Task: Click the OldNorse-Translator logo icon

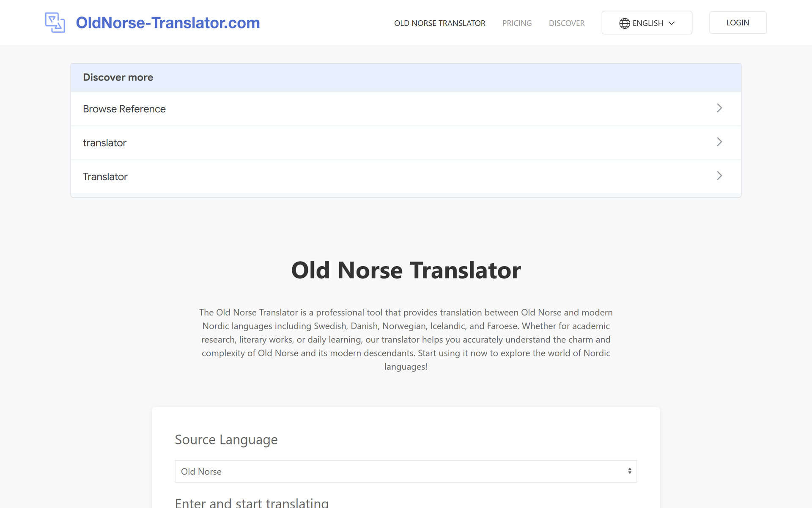Action: pos(55,22)
